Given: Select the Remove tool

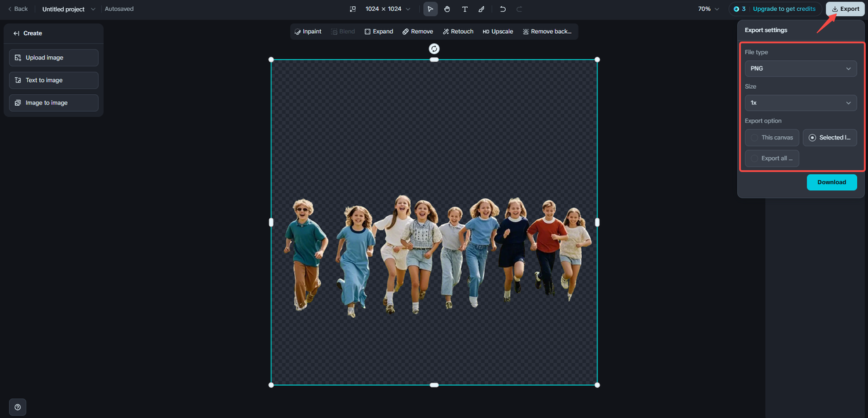Looking at the screenshot, I should coord(417,31).
